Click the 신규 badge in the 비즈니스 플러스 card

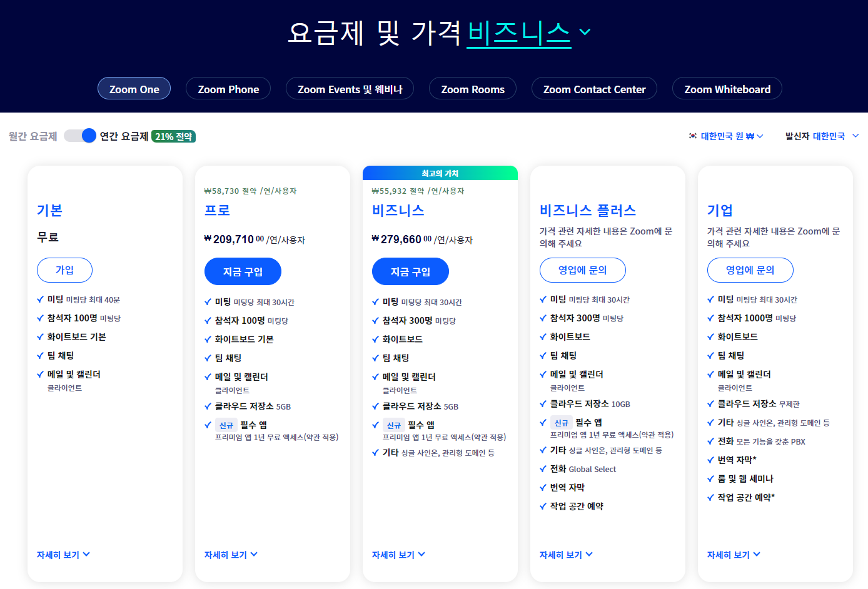[562, 423]
